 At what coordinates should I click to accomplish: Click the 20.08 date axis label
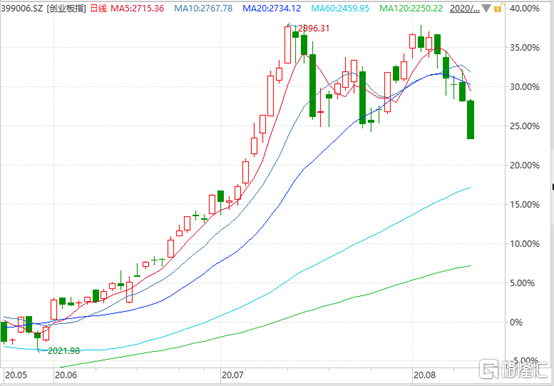[x=424, y=375]
